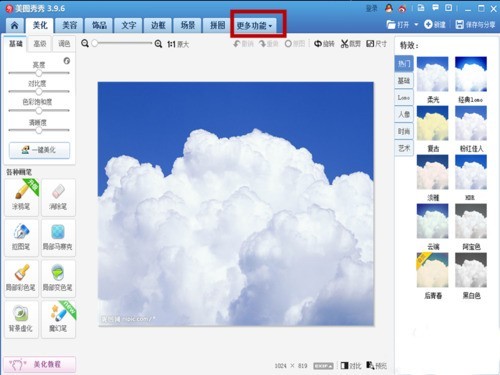The width and height of the screenshot is (500, 375).
Task: Open the 美容 tab
Action: tap(69, 25)
